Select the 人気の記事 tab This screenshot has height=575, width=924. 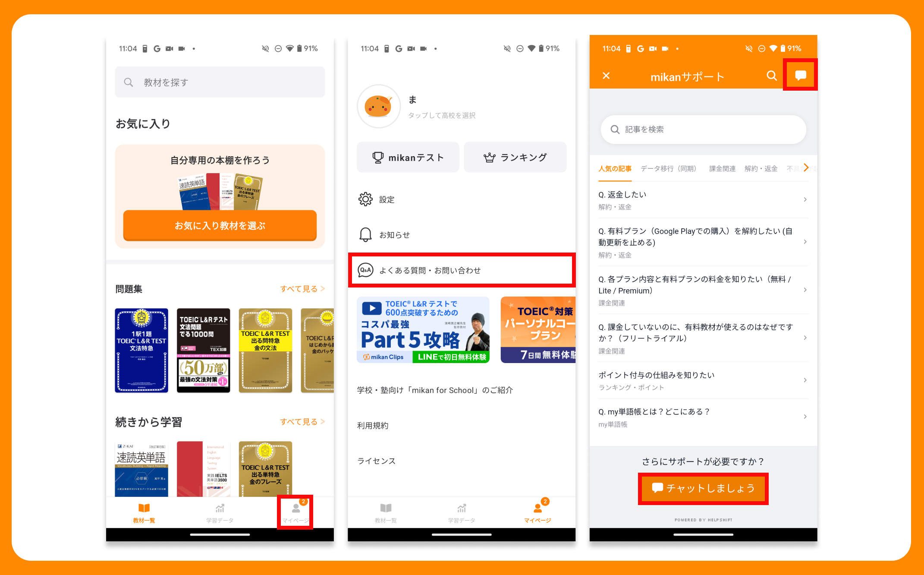(x=615, y=169)
